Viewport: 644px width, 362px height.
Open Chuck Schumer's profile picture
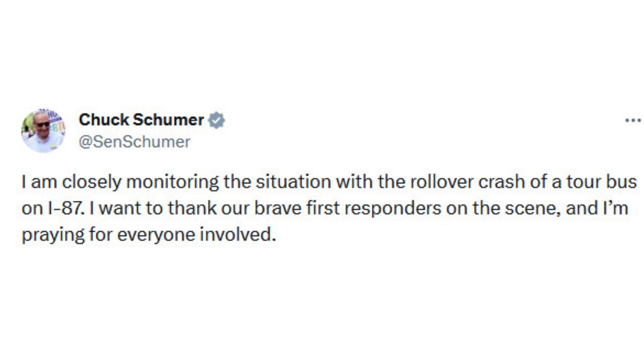43,130
